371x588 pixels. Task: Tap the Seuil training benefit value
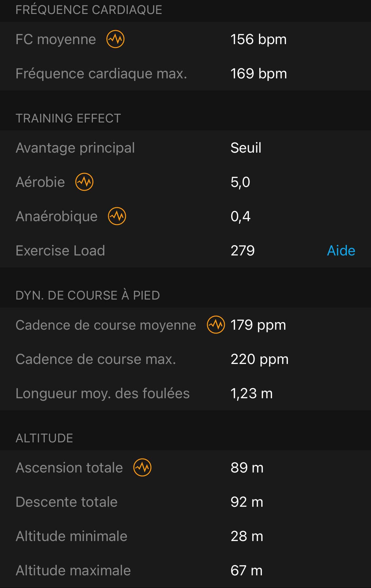pos(246,148)
